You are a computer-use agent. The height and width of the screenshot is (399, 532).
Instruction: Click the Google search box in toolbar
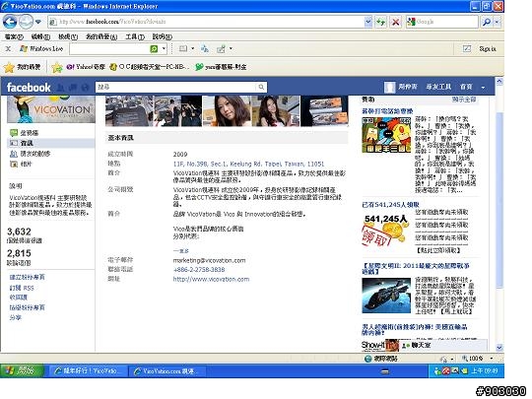442,22
